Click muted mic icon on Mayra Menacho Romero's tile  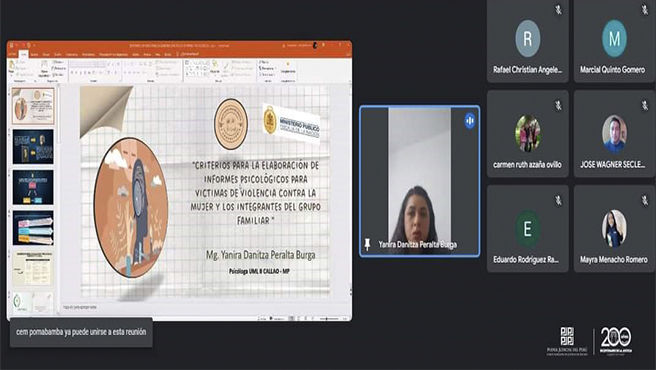(645, 200)
